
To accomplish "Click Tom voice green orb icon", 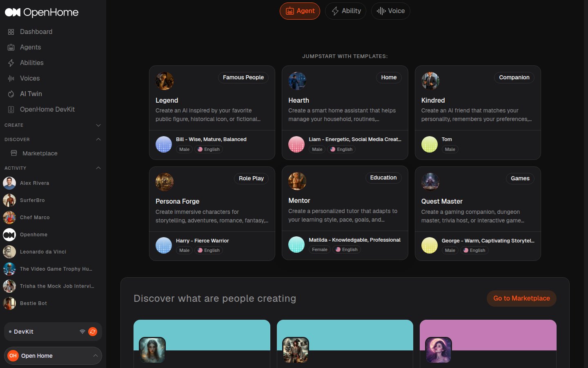I will pyautogui.click(x=430, y=144).
